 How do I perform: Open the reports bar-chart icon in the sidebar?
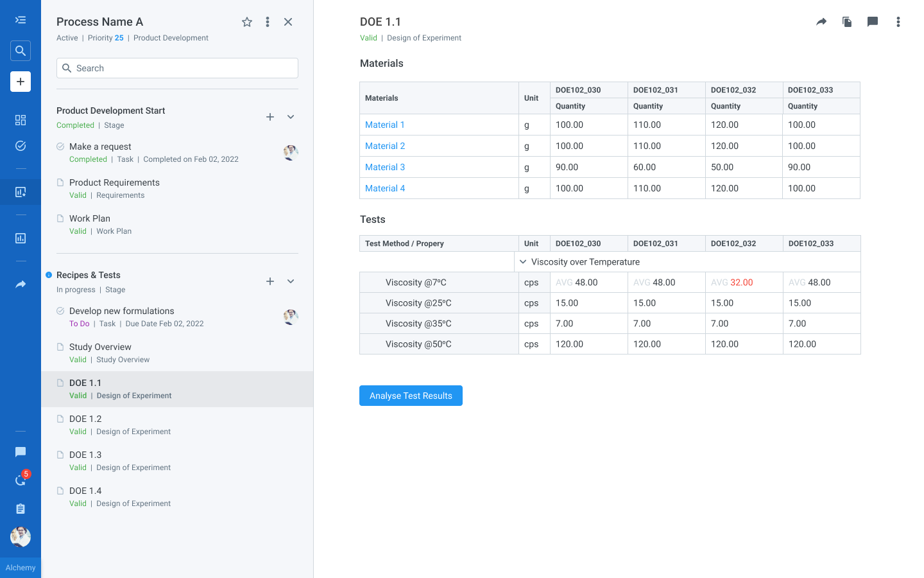20,238
